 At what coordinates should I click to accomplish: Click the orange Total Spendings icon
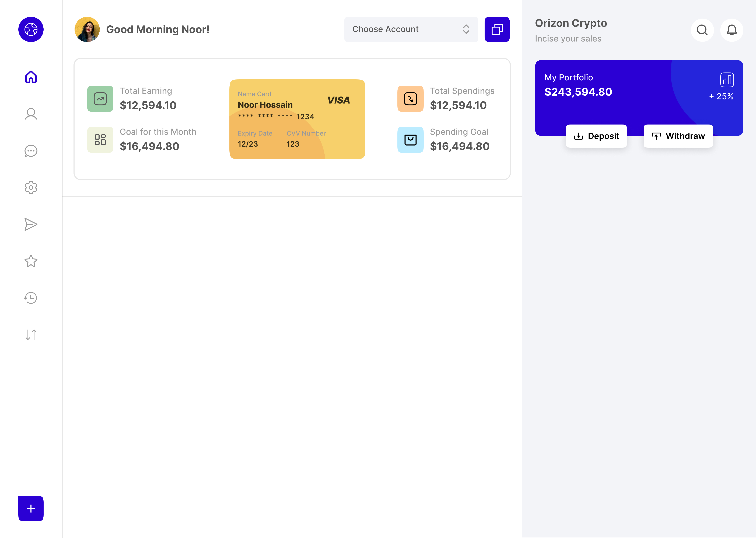point(410,99)
